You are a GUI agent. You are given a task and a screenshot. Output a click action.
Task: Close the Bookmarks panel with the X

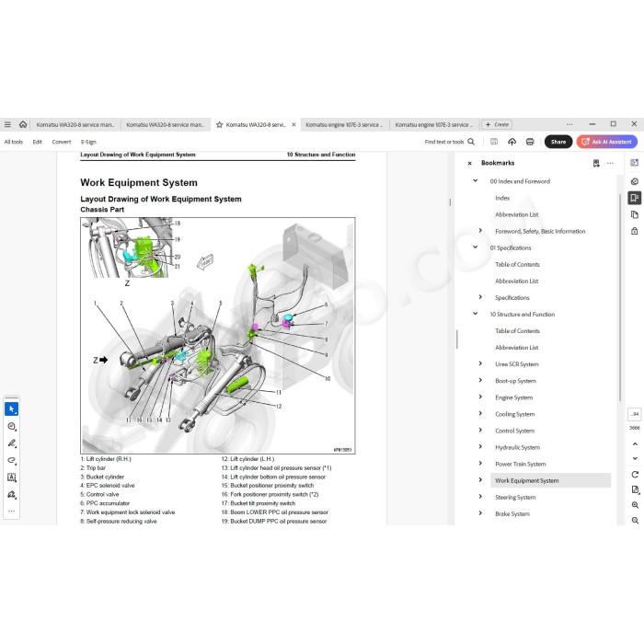[x=470, y=163]
